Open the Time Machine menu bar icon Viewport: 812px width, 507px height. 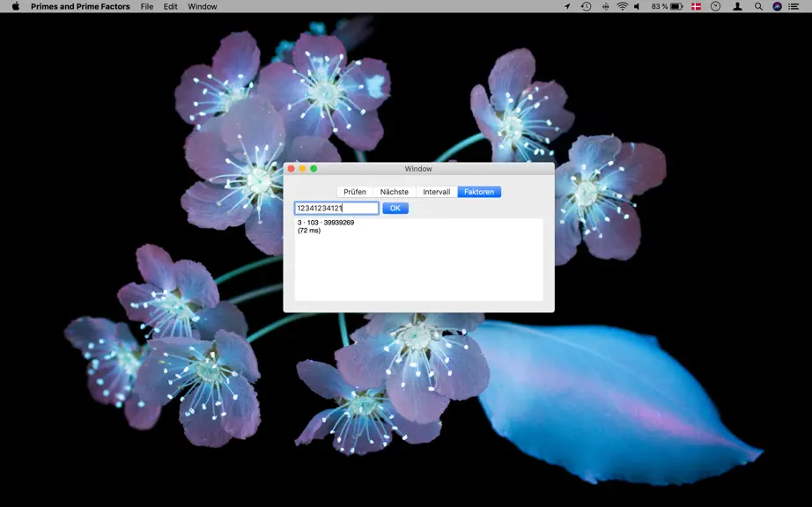coord(586,6)
